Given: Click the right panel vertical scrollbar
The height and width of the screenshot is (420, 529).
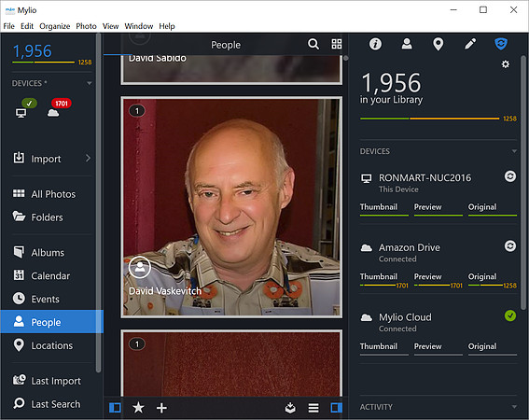Looking at the screenshot, I should pos(522,182).
